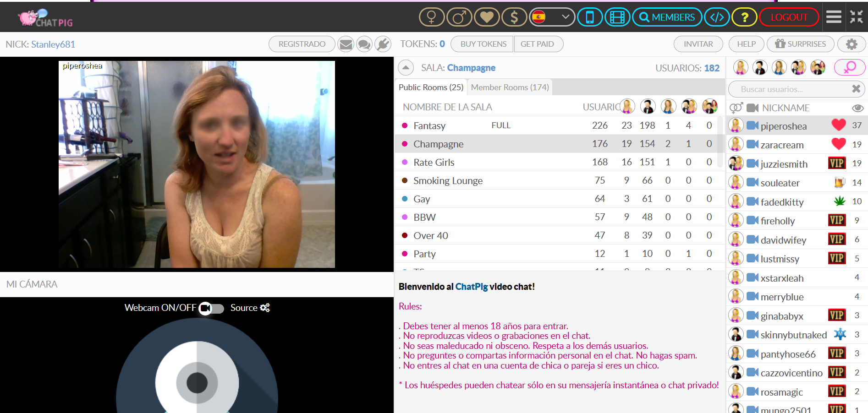This screenshot has height=413, width=868.
Task: Switch to Public Rooms tab
Action: tap(431, 87)
